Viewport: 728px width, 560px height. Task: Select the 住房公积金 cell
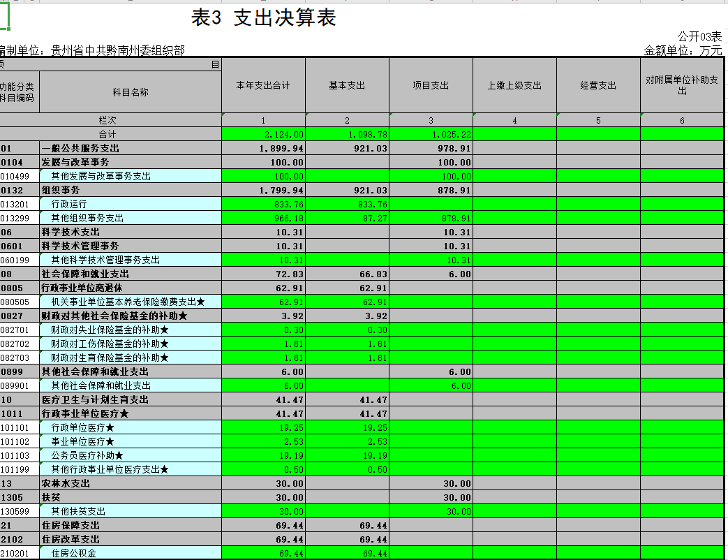click(x=73, y=553)
